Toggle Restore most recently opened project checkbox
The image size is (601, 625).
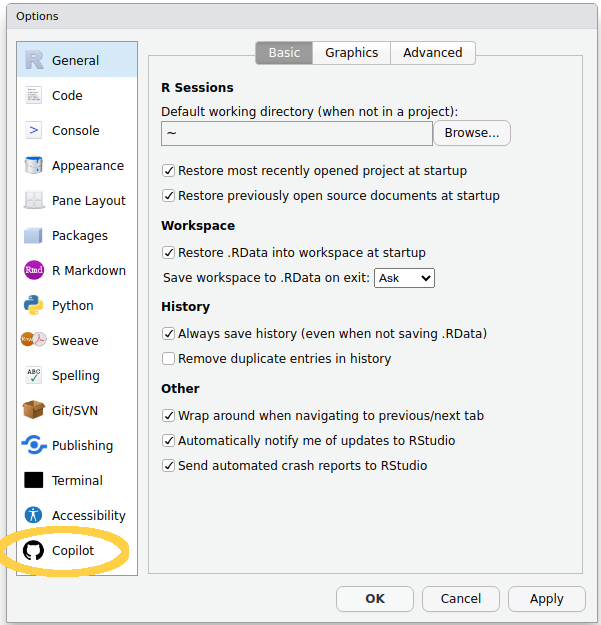coord(168,171)
